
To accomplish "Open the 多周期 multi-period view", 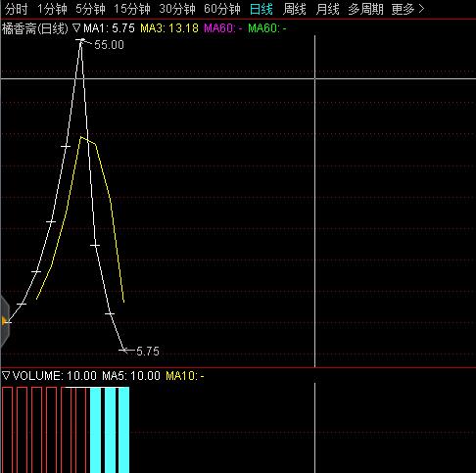I will coord(365,9).
